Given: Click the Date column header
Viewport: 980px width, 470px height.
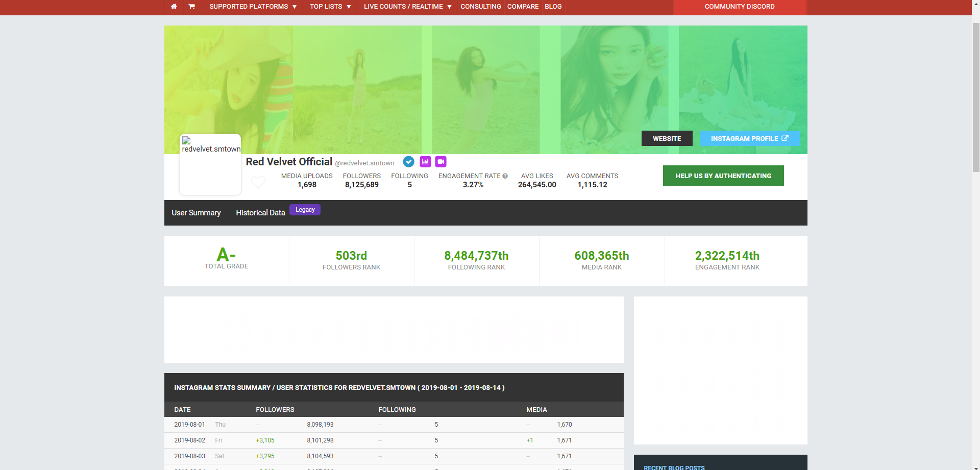Looking at the screenshot, I should pyautogui.click(x=182, y=410).
